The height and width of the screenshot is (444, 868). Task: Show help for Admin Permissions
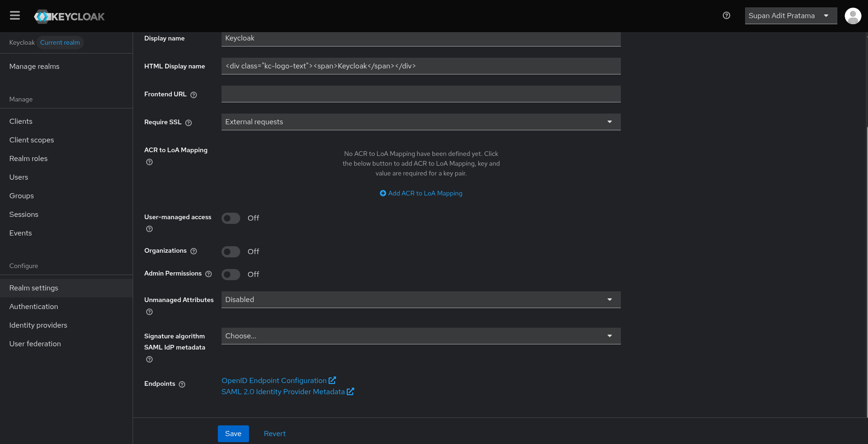209,274
